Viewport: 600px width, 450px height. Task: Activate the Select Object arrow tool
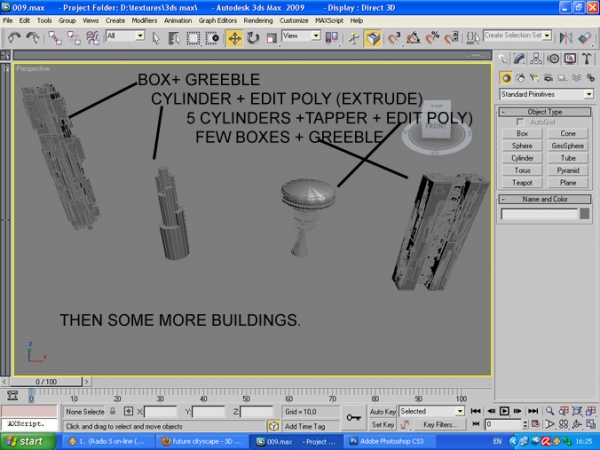[156, 38]
